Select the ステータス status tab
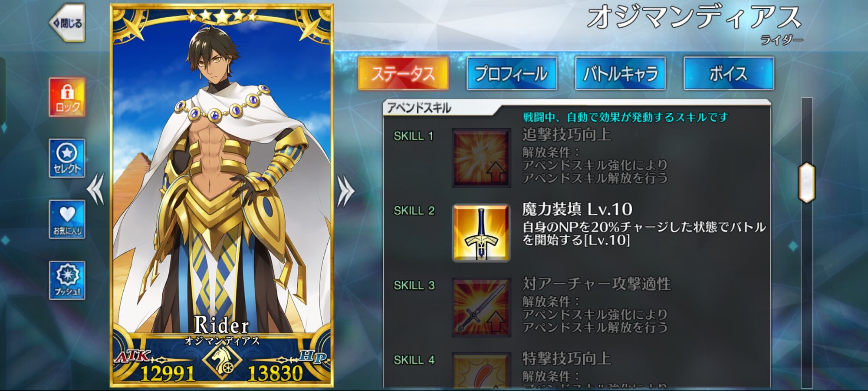868x391 pixels. pos(403,73)
